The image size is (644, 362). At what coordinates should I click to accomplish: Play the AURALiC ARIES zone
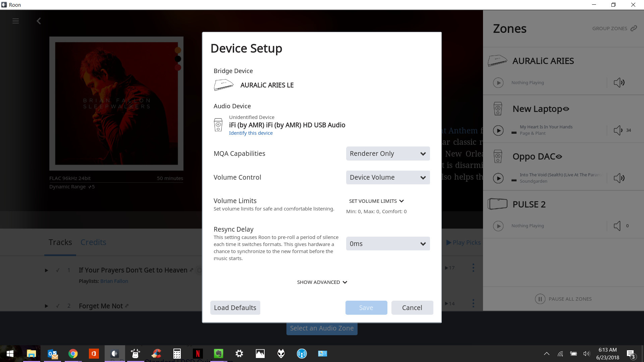click(x=498, y=82)
